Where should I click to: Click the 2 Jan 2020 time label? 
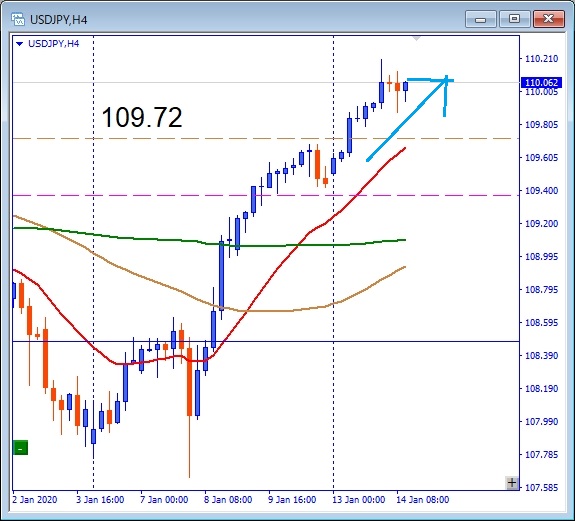(x=35, y=500)
